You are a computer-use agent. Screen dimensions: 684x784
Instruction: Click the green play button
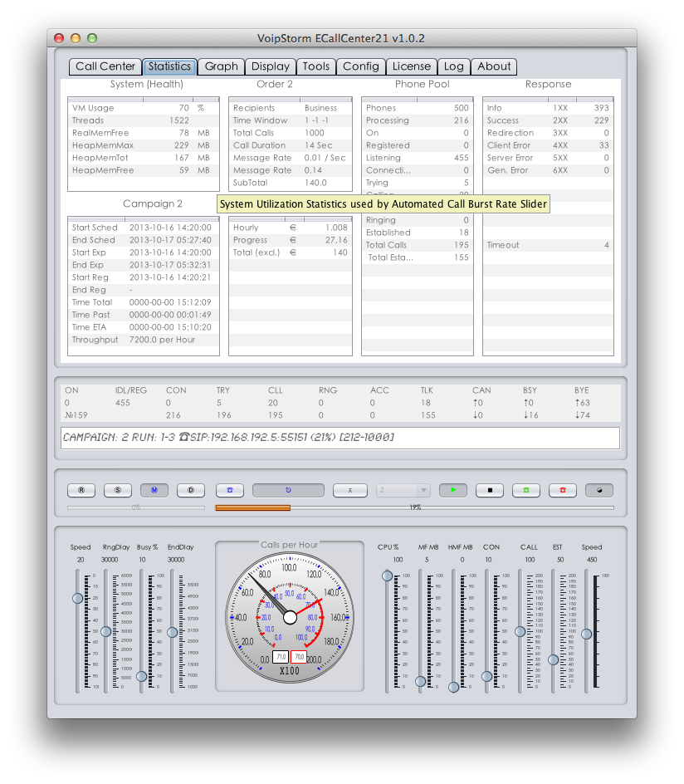point(453,491)
